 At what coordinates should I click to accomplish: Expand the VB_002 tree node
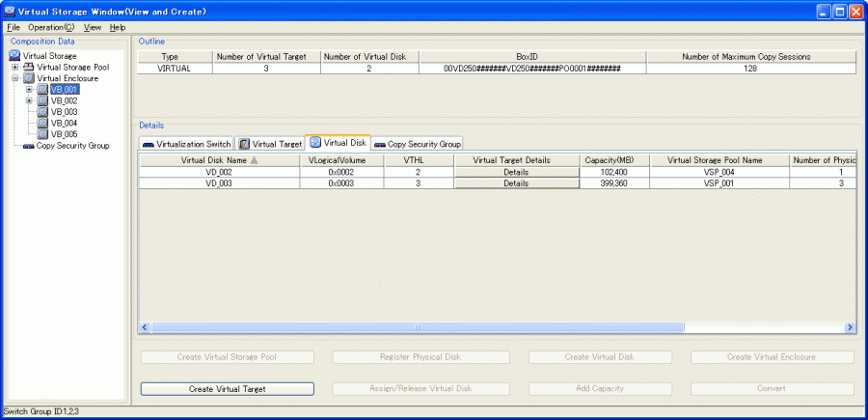[x=29, y=100]
